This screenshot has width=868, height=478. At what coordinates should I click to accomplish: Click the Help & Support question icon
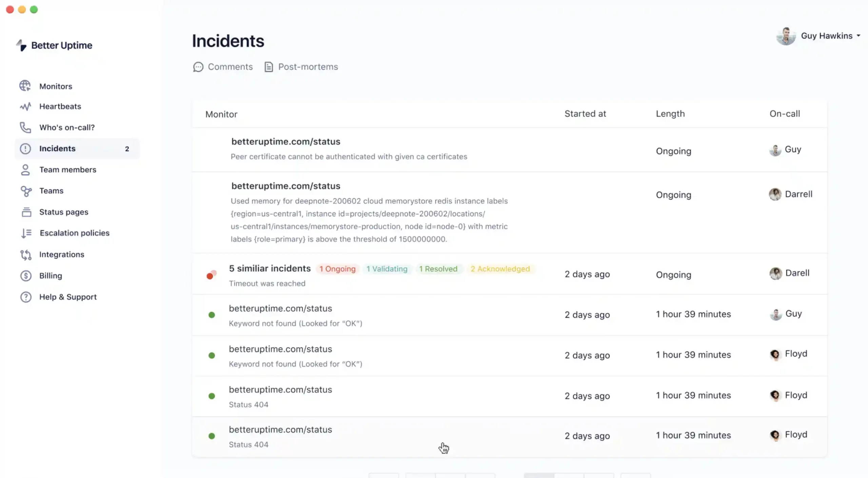[x=26, y=297]
